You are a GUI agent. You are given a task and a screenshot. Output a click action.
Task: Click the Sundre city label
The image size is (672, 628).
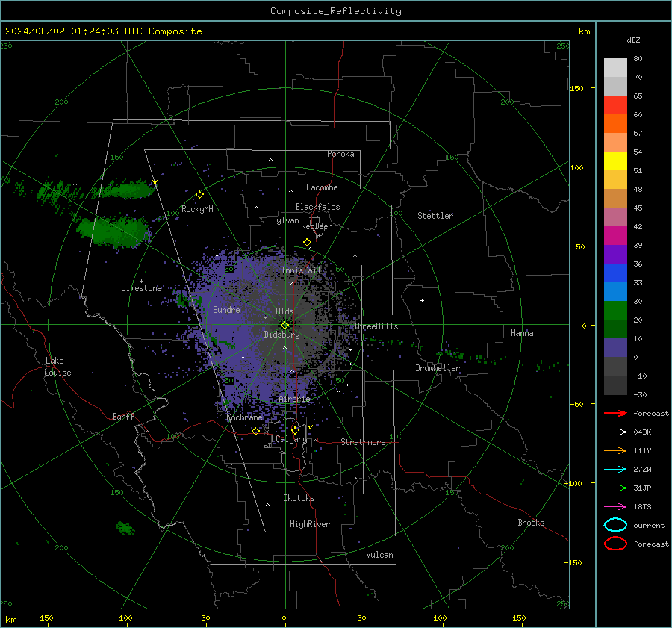pyautogui.click(x=226, y=309)
